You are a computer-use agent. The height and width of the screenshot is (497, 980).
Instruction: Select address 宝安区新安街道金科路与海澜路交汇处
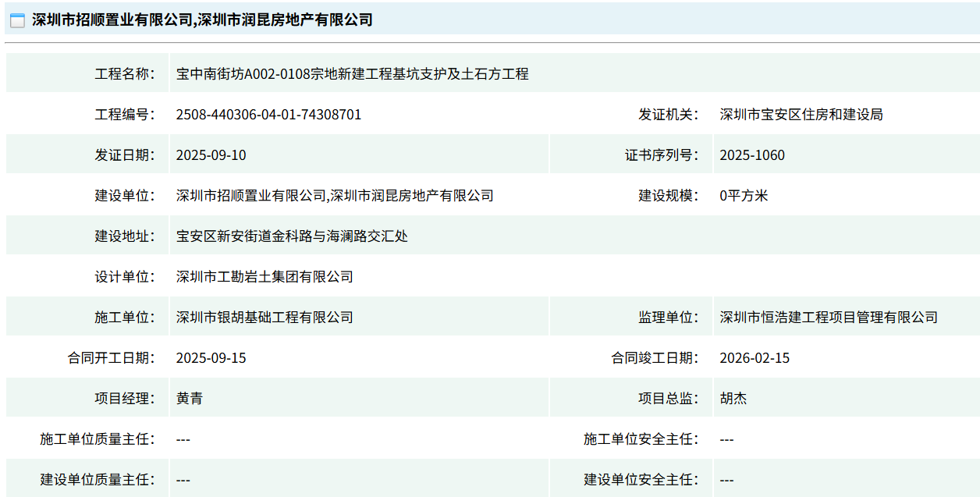(x=292, y=236)
